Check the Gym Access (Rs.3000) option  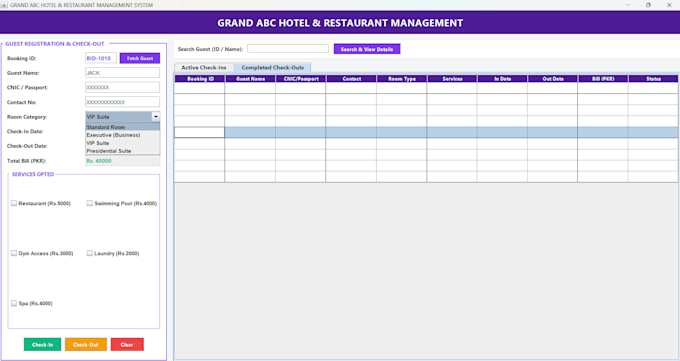click(14, 253)
